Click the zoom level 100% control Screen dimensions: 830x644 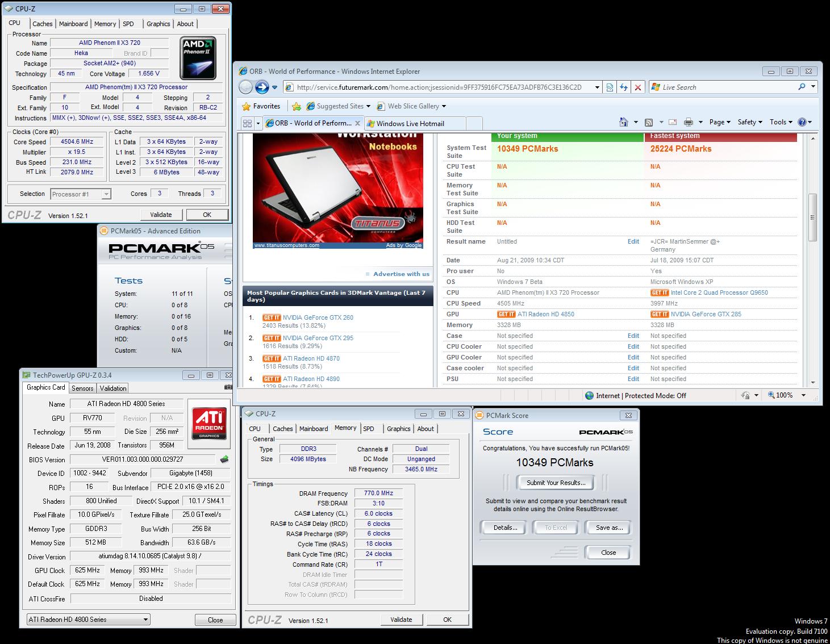pyautogui.click(x=786, y=395)
